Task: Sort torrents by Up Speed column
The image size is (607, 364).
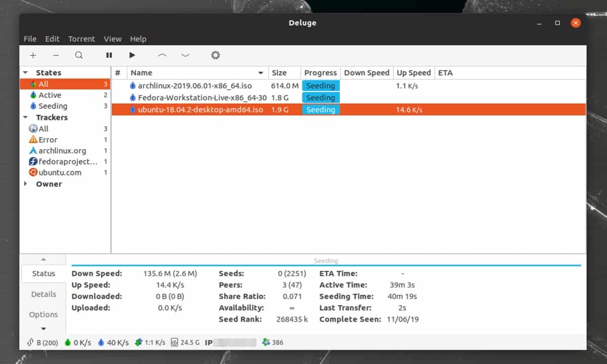Action: tap(413, 73)
